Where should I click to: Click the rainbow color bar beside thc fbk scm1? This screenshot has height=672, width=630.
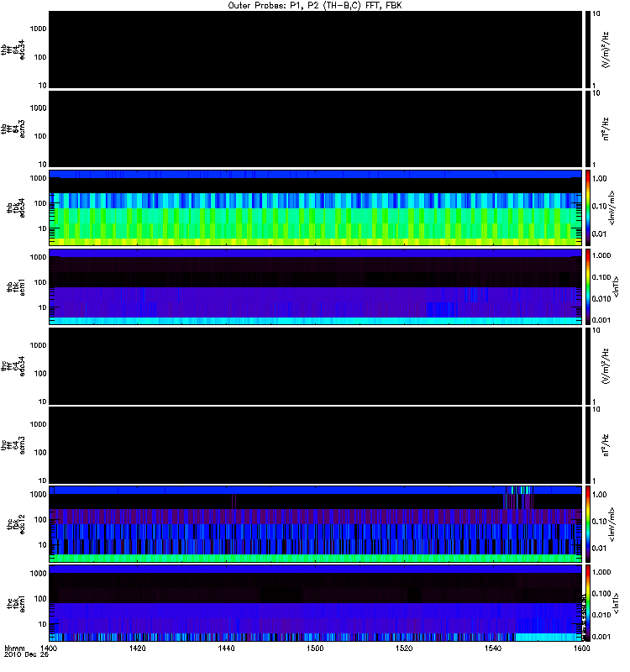(588, 603)
